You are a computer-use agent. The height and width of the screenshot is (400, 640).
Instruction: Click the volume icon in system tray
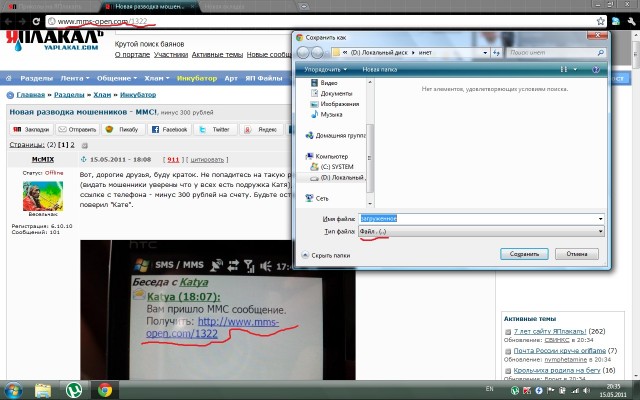(x=586, y=391)
